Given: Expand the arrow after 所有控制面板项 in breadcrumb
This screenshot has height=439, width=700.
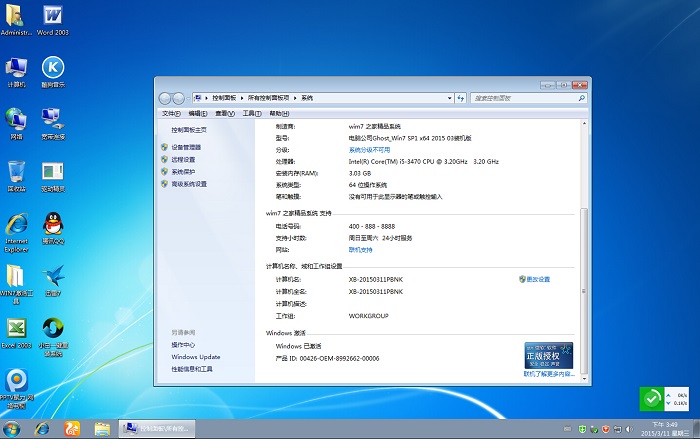Looking at the screenshot, I should pyautogui.click(x=296, y=98).
